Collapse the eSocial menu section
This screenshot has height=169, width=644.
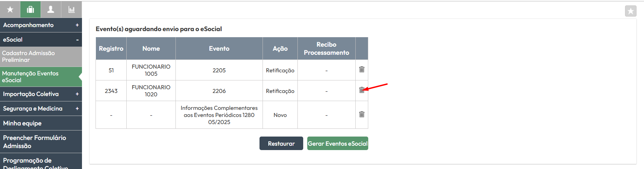pos(41,40)
